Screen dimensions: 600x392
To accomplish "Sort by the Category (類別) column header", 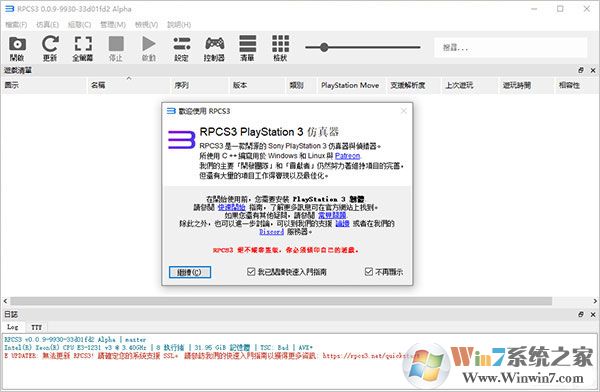I will pyautogui.click(x=302, y=85).
